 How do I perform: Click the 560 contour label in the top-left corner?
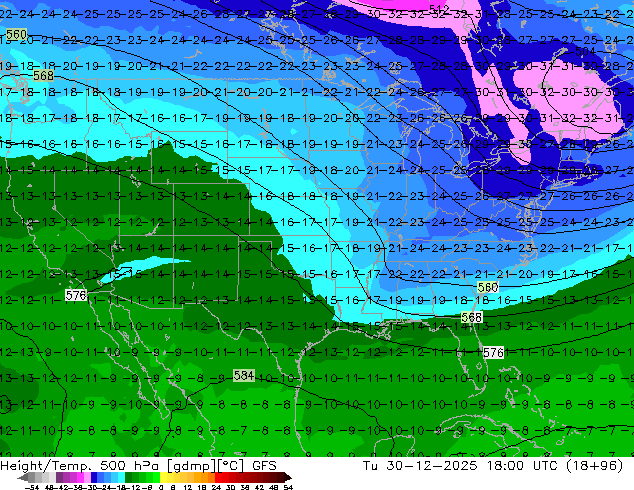point(16,35)
